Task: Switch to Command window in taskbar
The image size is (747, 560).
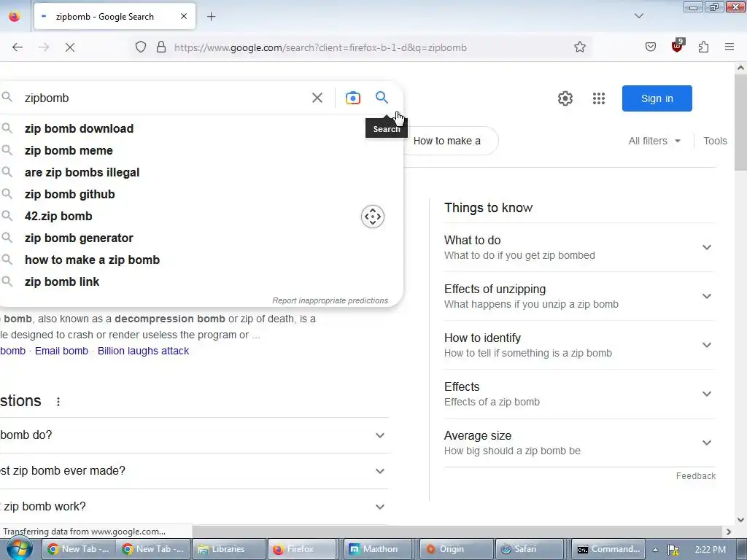Action: 608,549
